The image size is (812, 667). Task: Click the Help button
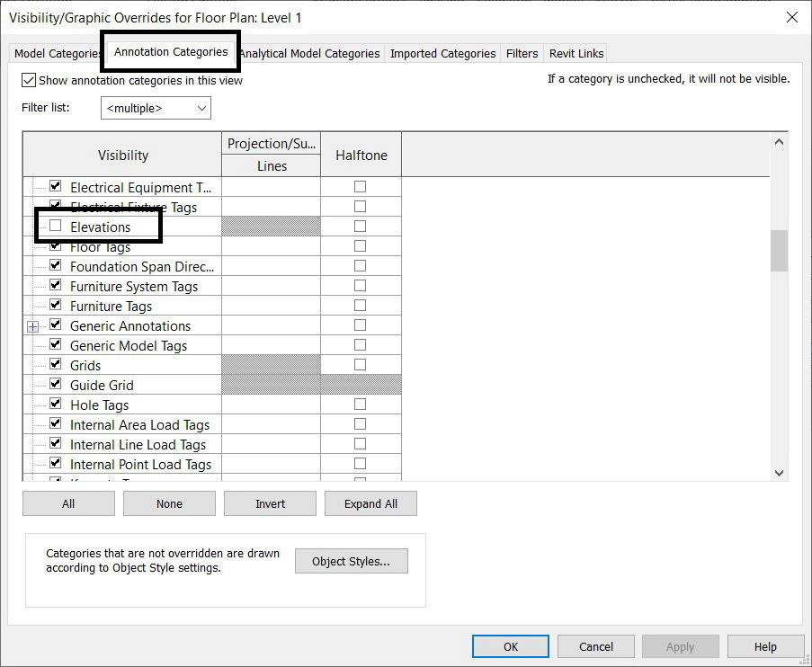(765, 646)
